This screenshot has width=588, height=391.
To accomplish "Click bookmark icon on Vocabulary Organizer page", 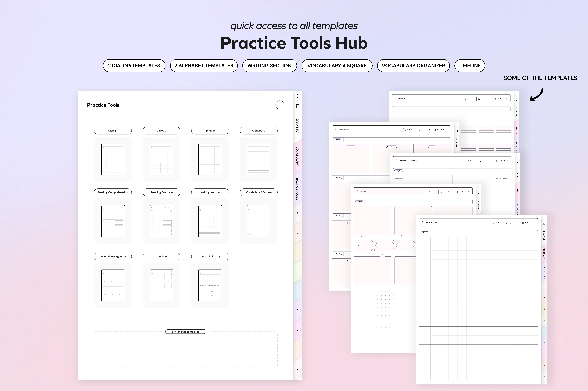I will click(x=457, y=131).
